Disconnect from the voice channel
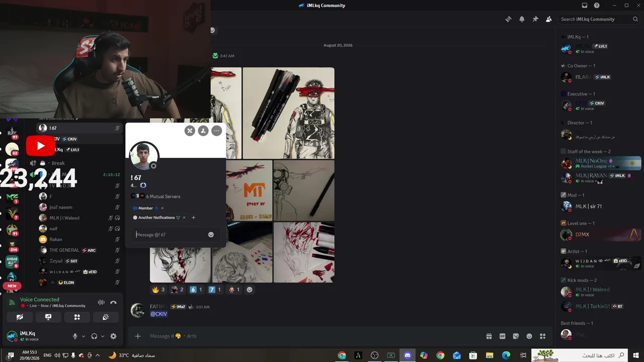644x362 pixels. pos(113,302)
